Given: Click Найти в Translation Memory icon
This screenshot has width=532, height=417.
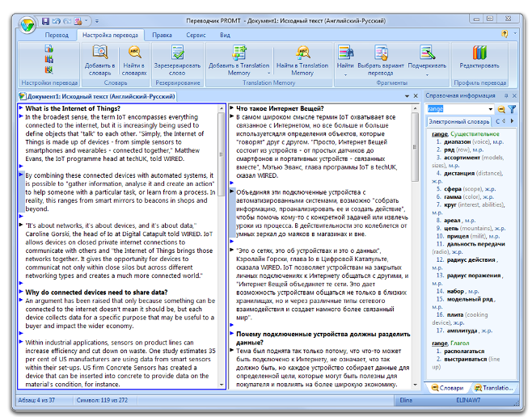Looking at the screenshot, I should [302, 53].
